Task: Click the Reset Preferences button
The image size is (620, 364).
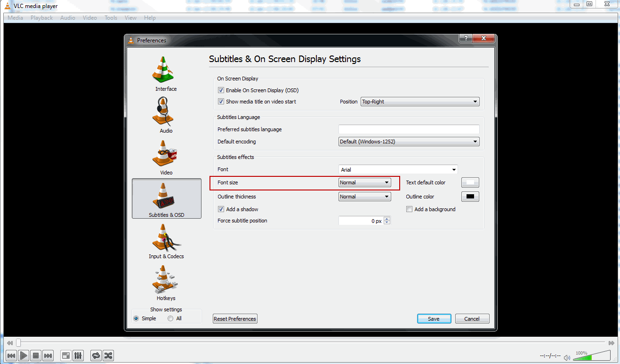Action: coord(235,319)
